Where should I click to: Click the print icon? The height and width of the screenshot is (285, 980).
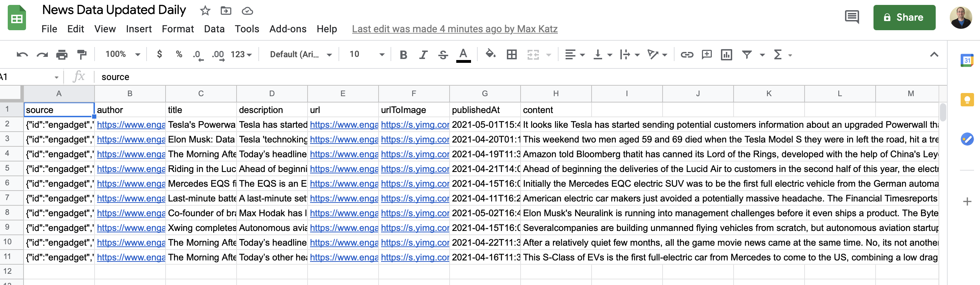pyautogui.click(x=62, y=55)
